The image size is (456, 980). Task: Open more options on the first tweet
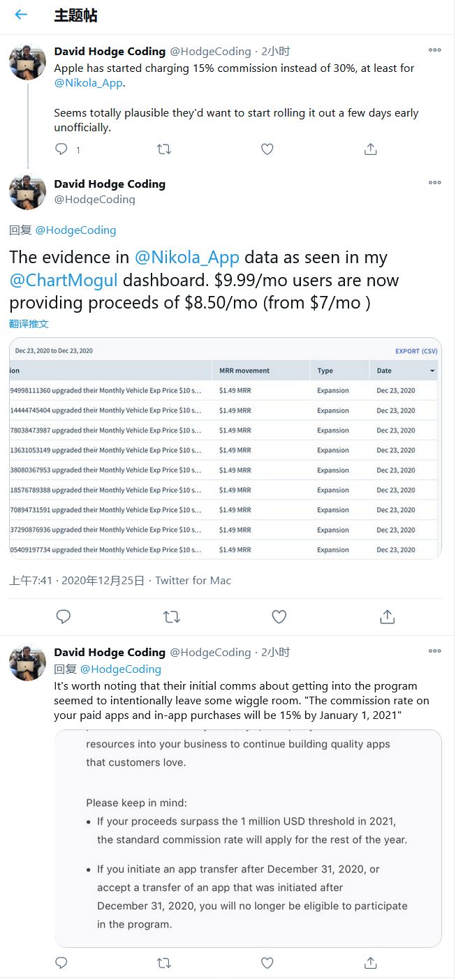point(434,50)
